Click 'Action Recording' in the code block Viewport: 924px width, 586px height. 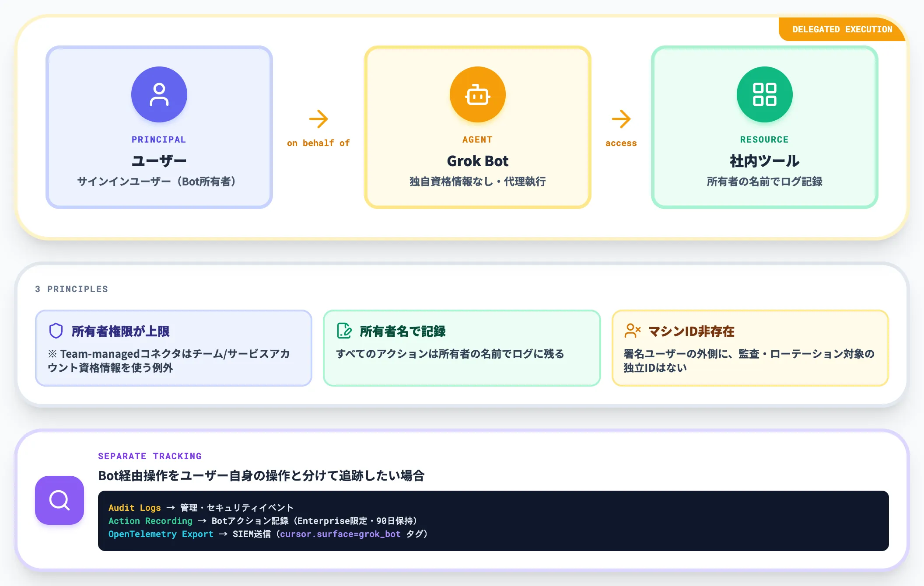click(150, 521)
